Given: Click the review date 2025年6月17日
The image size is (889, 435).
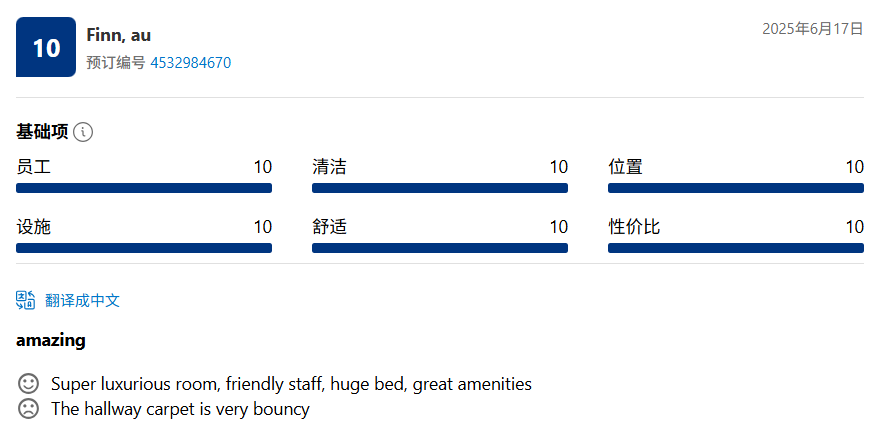Looking at the screenshot, I should (812, 29).
